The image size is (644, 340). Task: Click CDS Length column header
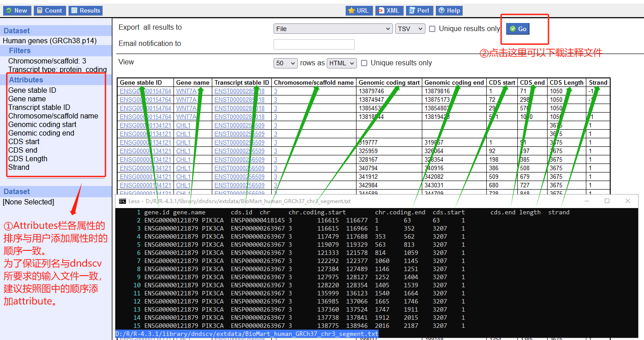coord(566,82)
